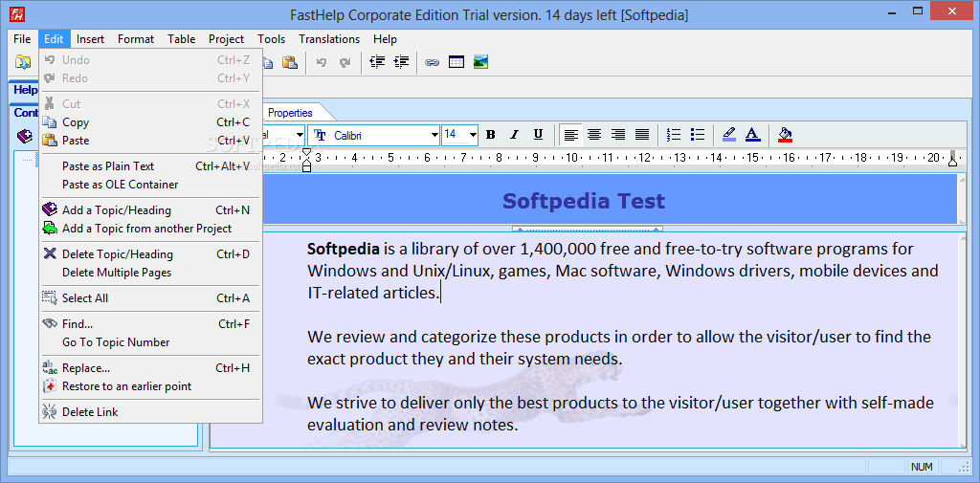Select Restore to an earlier point
Screen dimensions: 980x483
[x=150, y=386]
